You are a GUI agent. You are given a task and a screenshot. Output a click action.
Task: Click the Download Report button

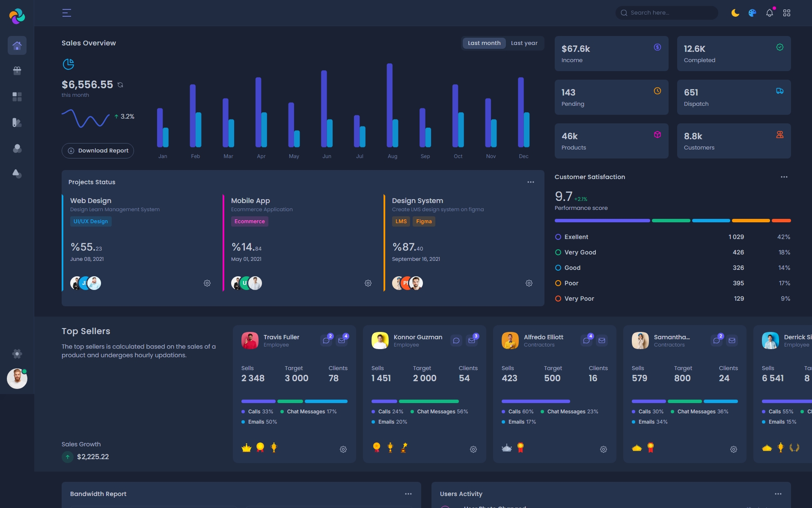coord(98,151)
